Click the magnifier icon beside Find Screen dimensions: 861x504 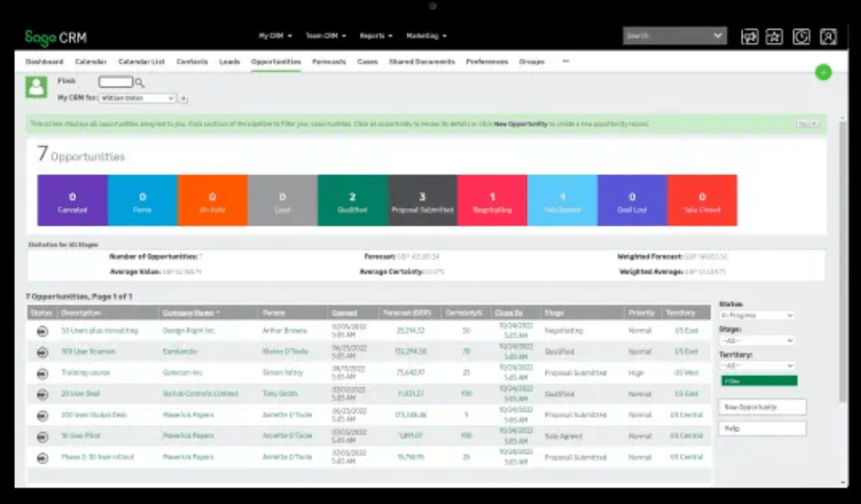pyautogui.click(x=139, y=83)
